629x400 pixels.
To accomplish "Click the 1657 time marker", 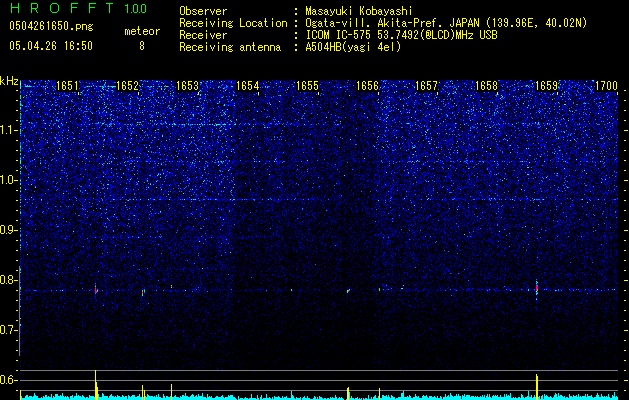I will pyautogui.click(x=426, y=86).
